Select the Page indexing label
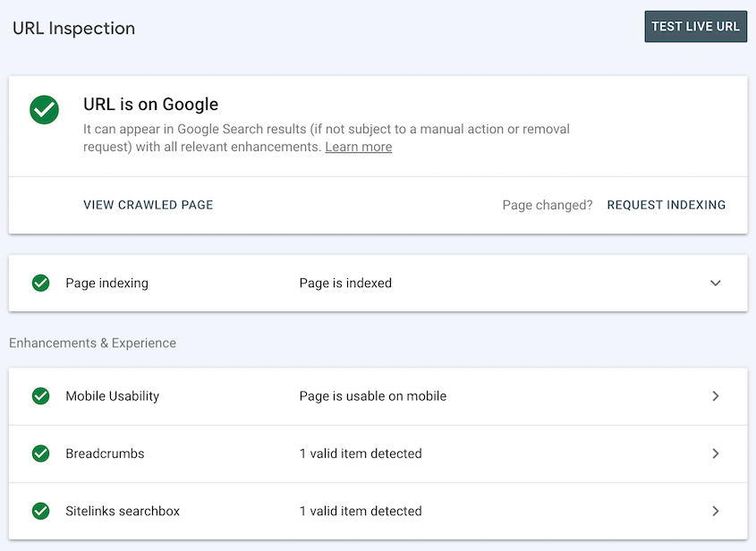This screenshot has width=756, height=551. point(107,283)
